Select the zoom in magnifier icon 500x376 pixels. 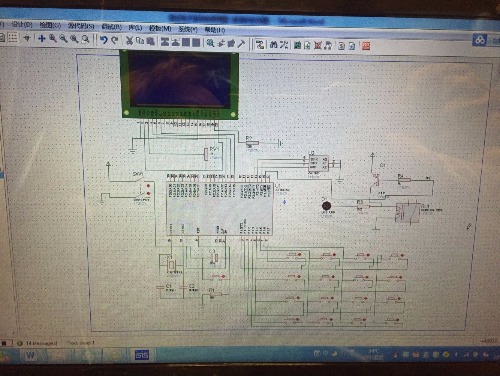(53, 39)
